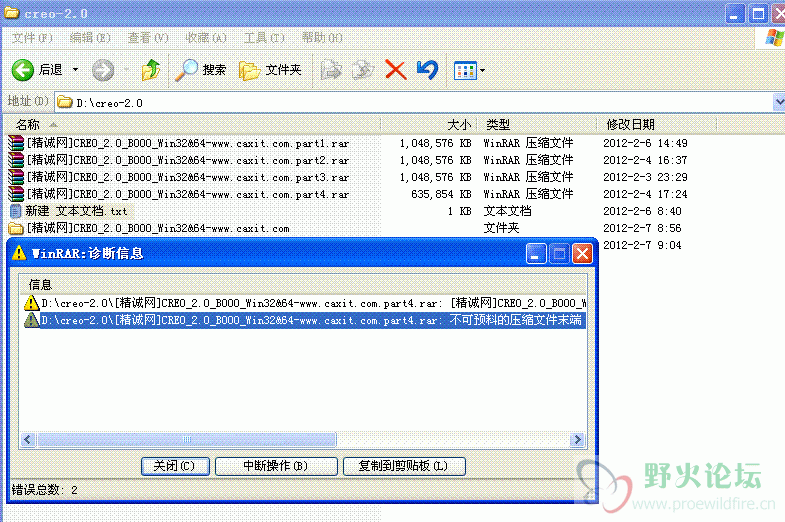Image resolution: width=785 pixels, height=522 pixels.
Task: Click the Copy To folder icon
Action: 363,70
